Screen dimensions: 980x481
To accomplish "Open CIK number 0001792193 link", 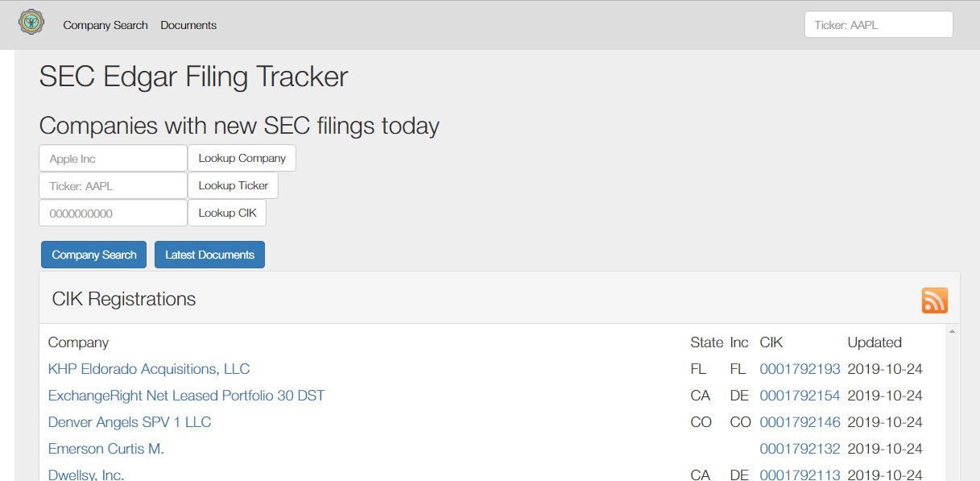I will point(800,369).
